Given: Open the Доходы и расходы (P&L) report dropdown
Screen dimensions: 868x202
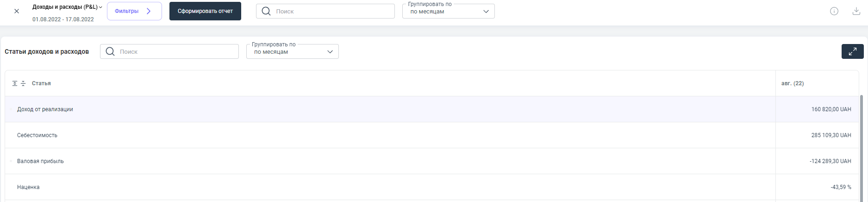Looking at the screenshot, I should coord(67,7).
